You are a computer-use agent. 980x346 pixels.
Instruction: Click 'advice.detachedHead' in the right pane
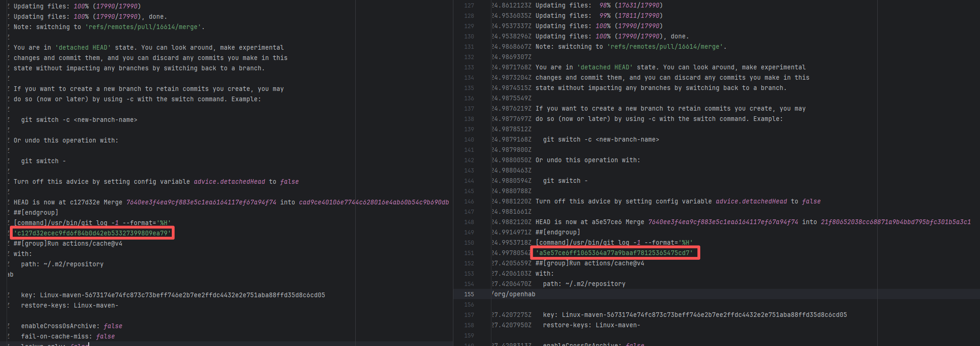[751, 201]
